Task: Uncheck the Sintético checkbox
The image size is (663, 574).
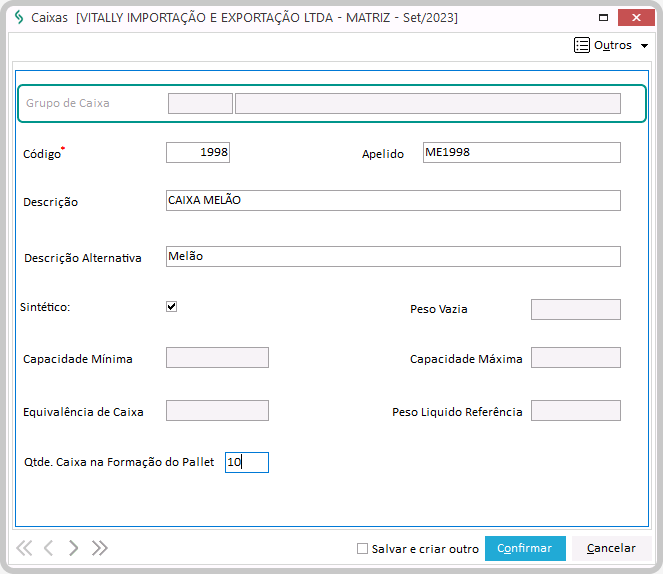Action: click(171, 306)
